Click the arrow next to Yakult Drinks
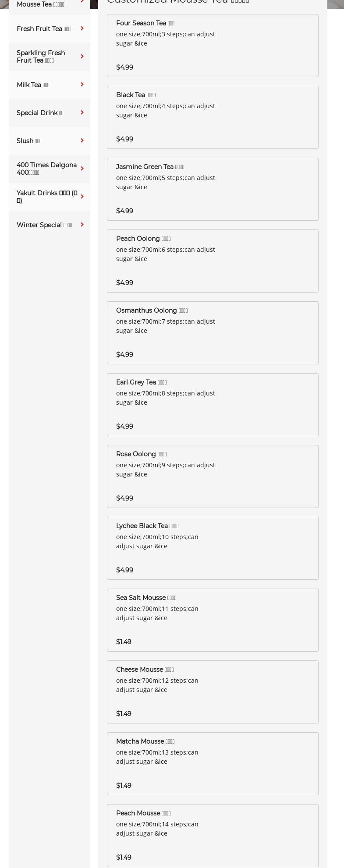 tap(82, 197)
